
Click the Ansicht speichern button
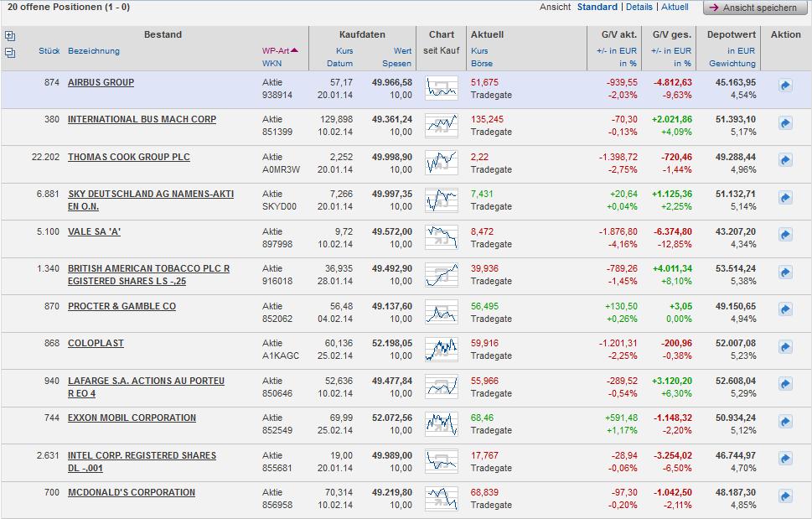[x=754, y=8]
